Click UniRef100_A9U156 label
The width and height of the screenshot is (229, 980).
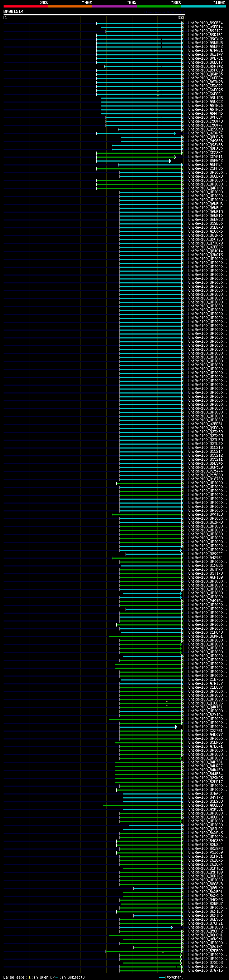(x=205, y=98)
